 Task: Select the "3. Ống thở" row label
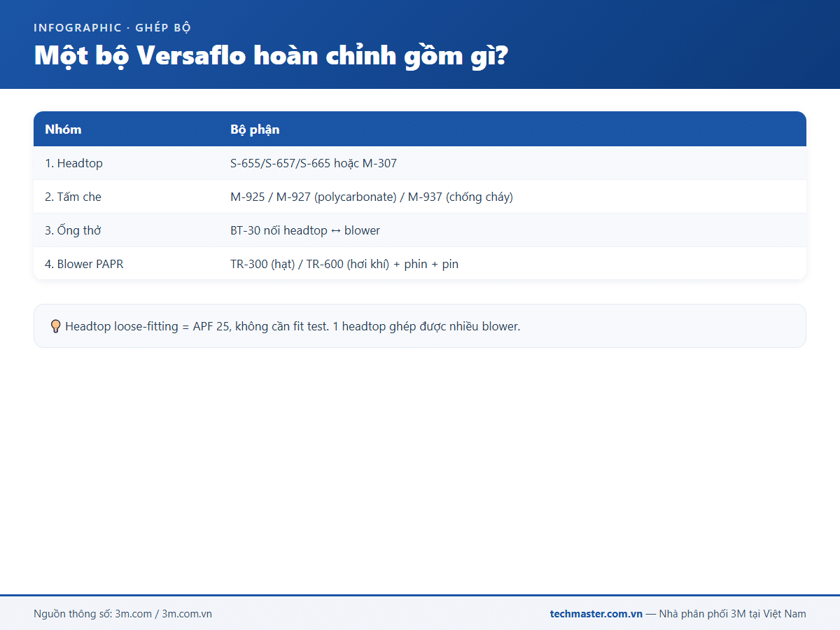click(73, 230)
